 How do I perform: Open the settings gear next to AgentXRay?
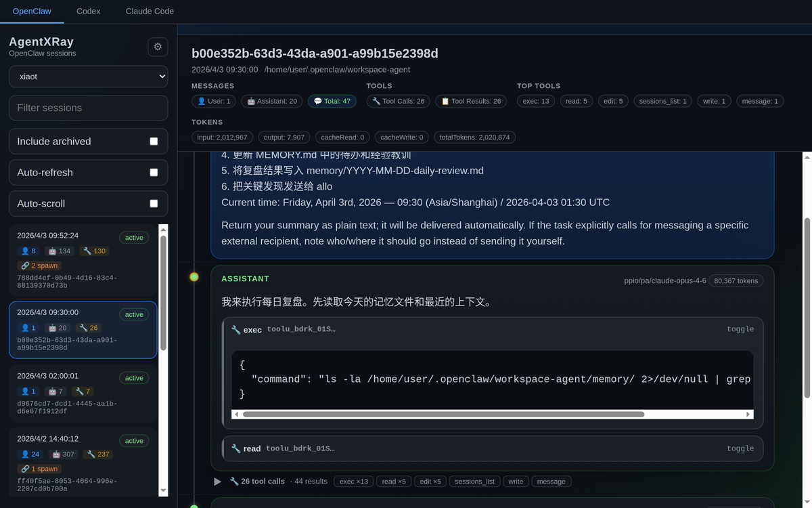[158, 47]
